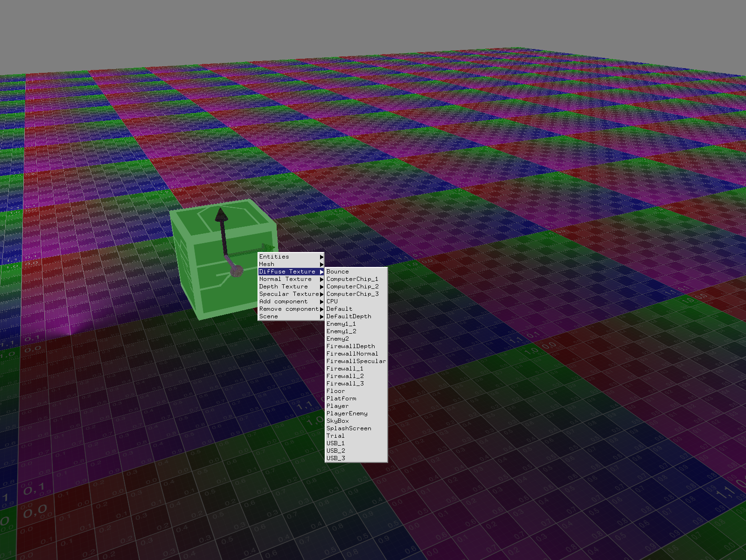
Task: Select the Floor texture
Action: click(x=335, y=391)
